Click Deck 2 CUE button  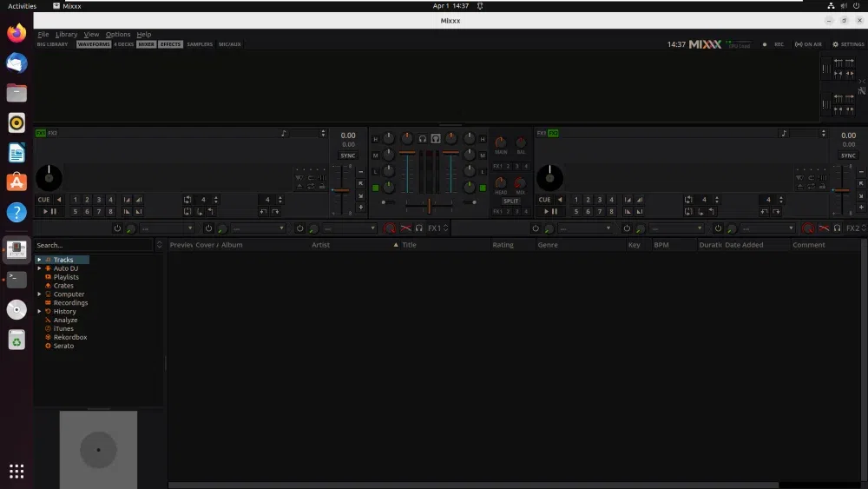coord(545,200)
